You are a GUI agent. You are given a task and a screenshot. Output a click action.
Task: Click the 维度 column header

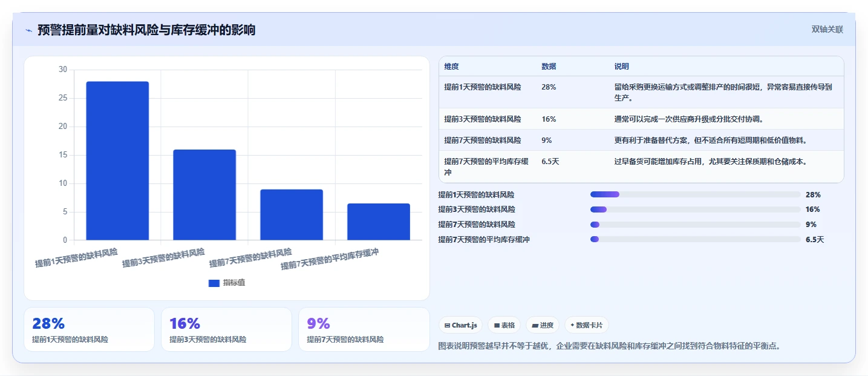[x=451, y=67]
